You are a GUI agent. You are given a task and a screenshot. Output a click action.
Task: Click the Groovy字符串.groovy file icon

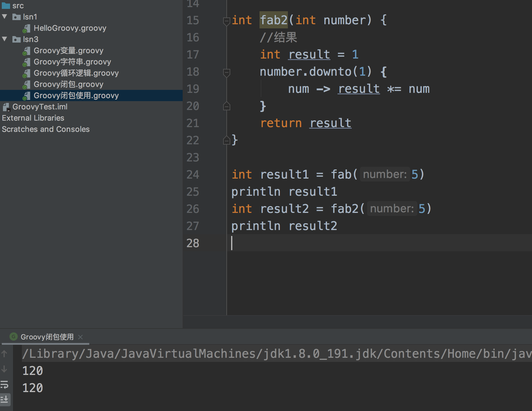tap(27, 62)
